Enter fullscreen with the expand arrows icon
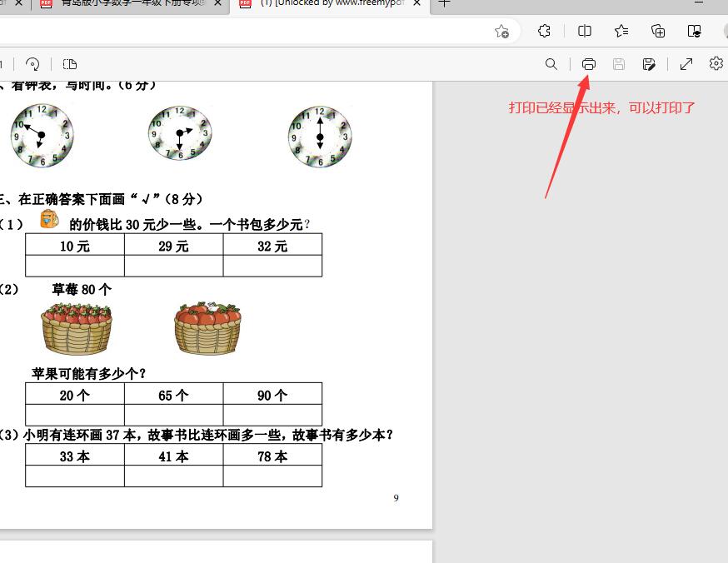This screenshot has height=563, width=728. pyautogui.click(x=686, y=64)
